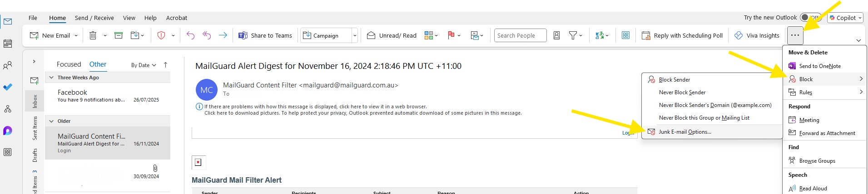Click the blocked image placeholder in message
Viewport: 868px width, 194px height.
198,162
